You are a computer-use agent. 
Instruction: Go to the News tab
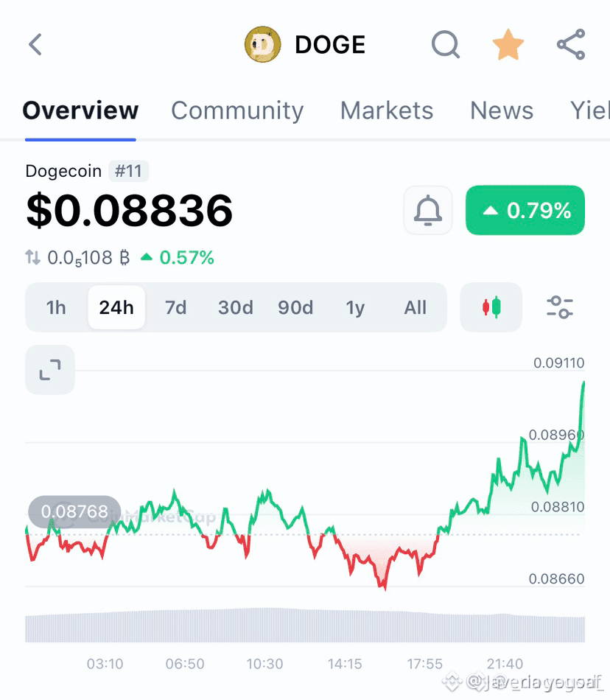502,111
